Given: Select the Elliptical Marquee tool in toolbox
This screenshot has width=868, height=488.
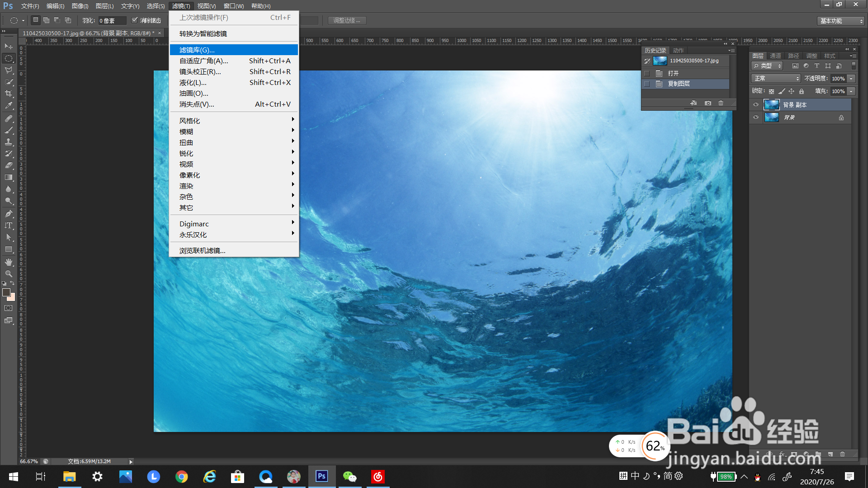Looking at the screenshot, I should [x=9, y=58].
